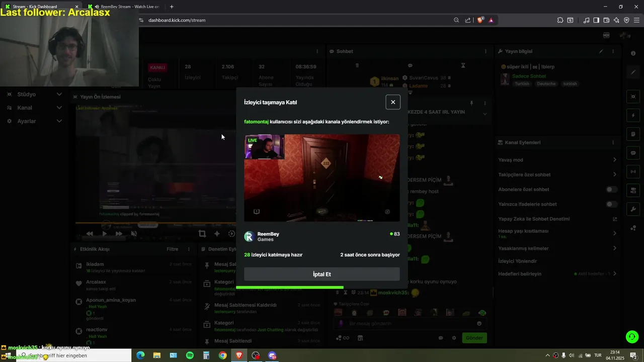644x362 pixels.
Task: Click the Brave shield icon in address bar
Action: tap(480, 20)
